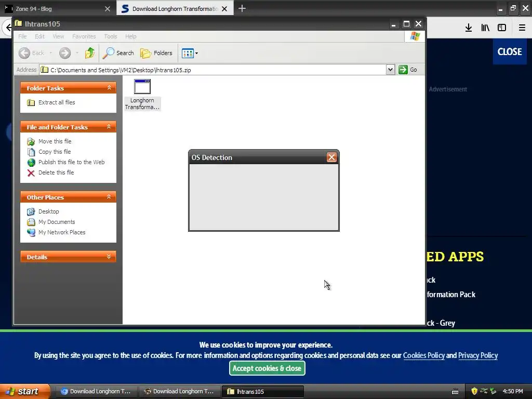Minimize the lhtrans105 window

tap(394, 24)
